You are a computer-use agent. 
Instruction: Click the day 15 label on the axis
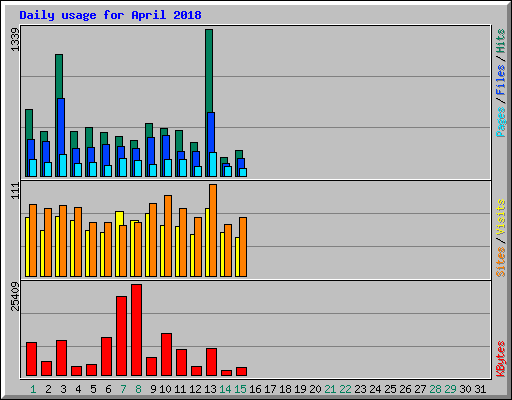click(240, 389)
